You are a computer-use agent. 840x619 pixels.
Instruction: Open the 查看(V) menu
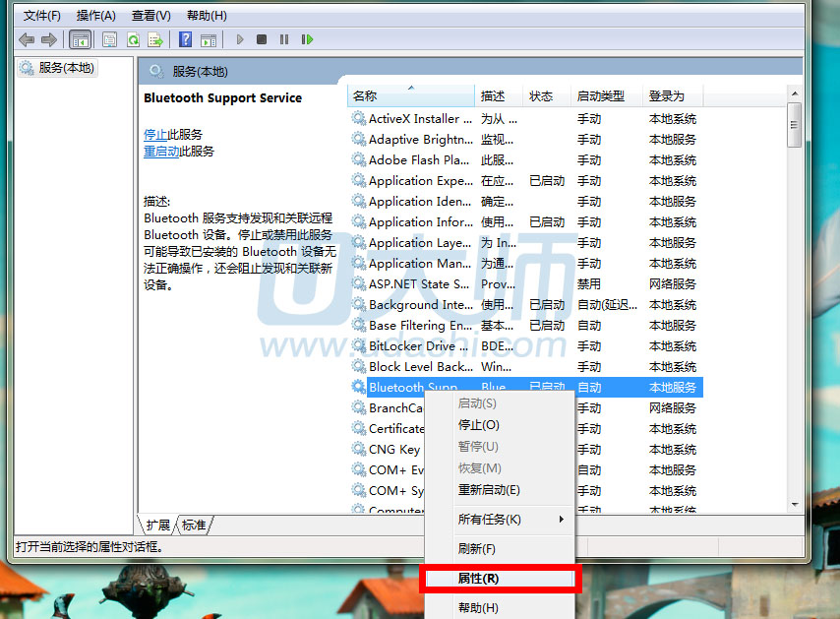[150, 16]
